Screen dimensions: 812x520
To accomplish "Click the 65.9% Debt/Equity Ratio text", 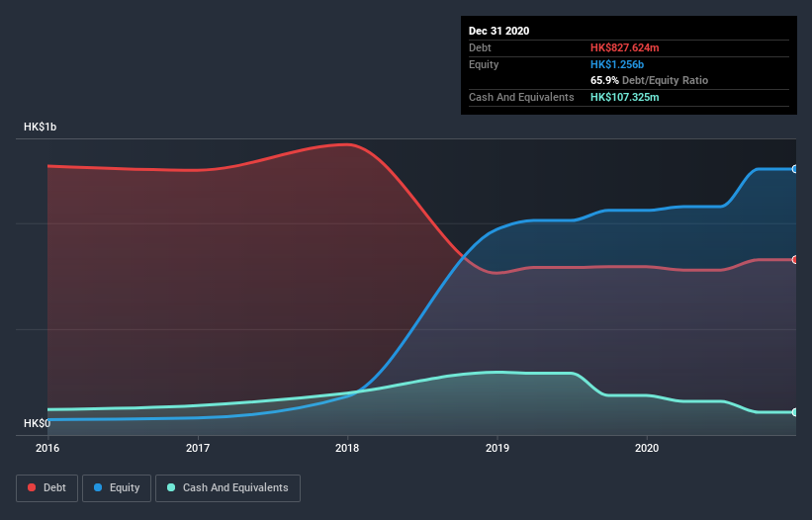I will [x=650, y=81].
